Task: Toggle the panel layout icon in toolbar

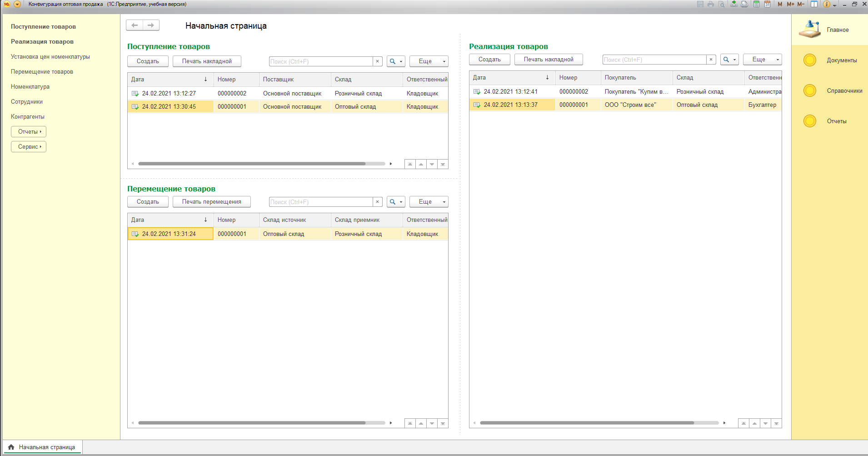Action: [814, 4]
